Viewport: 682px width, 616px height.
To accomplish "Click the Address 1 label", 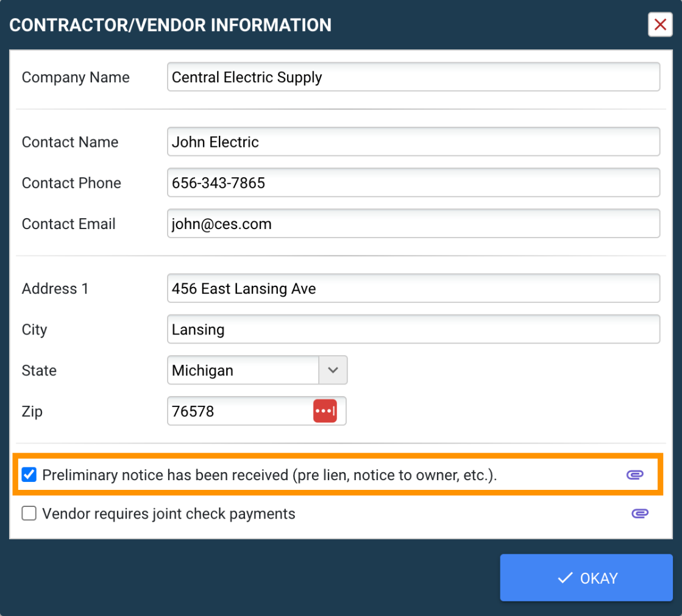I will [55, 289].
